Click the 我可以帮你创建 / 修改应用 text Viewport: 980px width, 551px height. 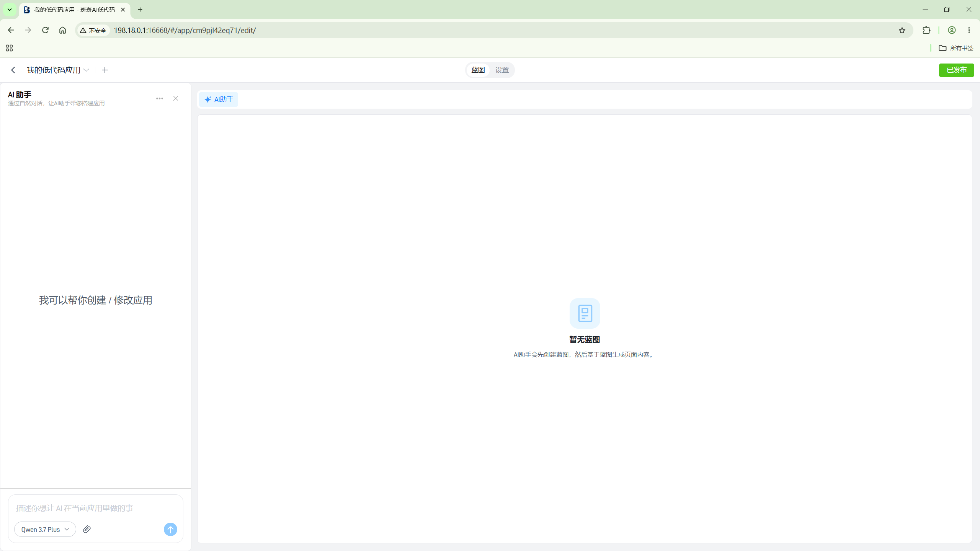point(96,300)
